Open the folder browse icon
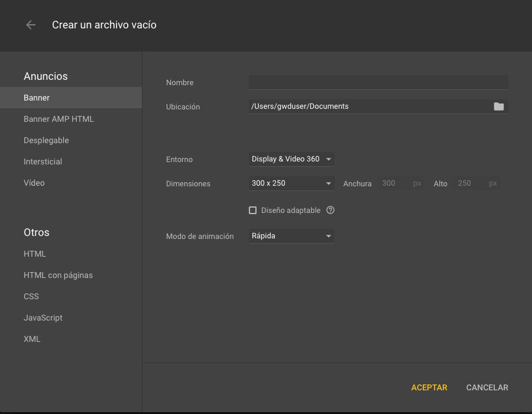This screenshot has height=414, width=532. (x=499, y=106)
